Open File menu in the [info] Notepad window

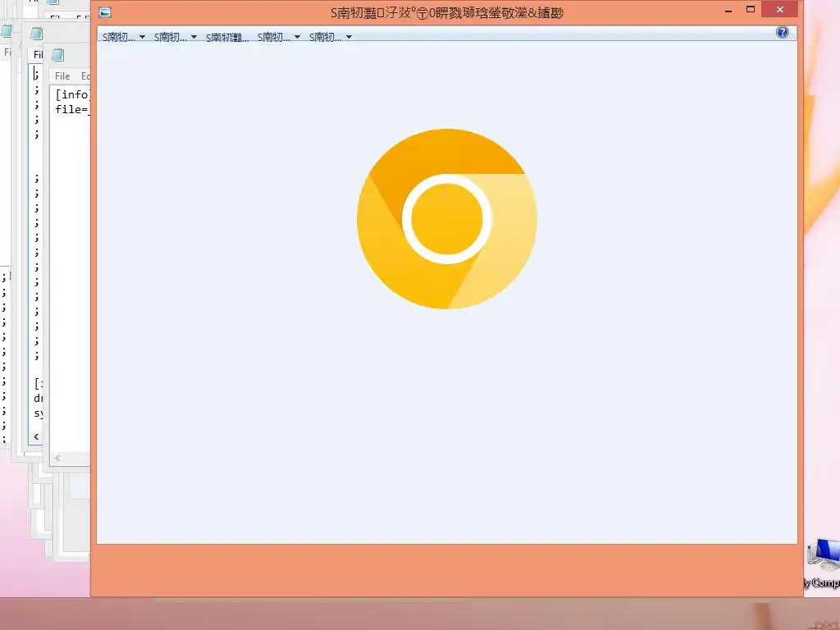click(62, 76)
